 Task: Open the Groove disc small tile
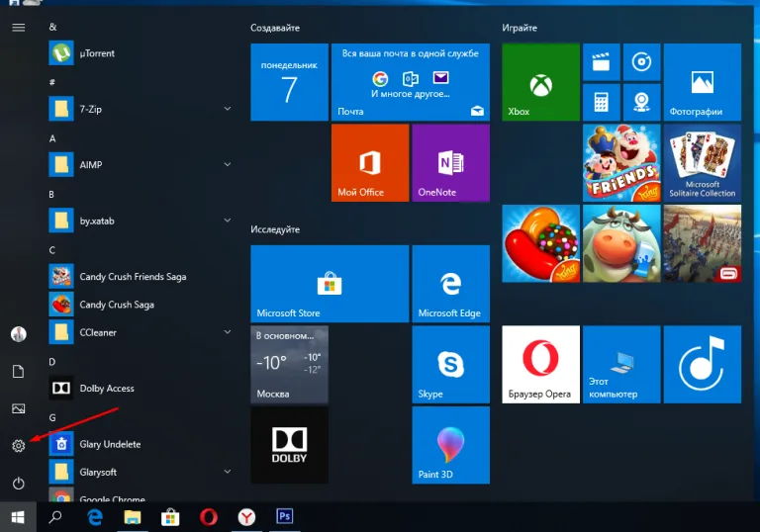click(641, 62)
